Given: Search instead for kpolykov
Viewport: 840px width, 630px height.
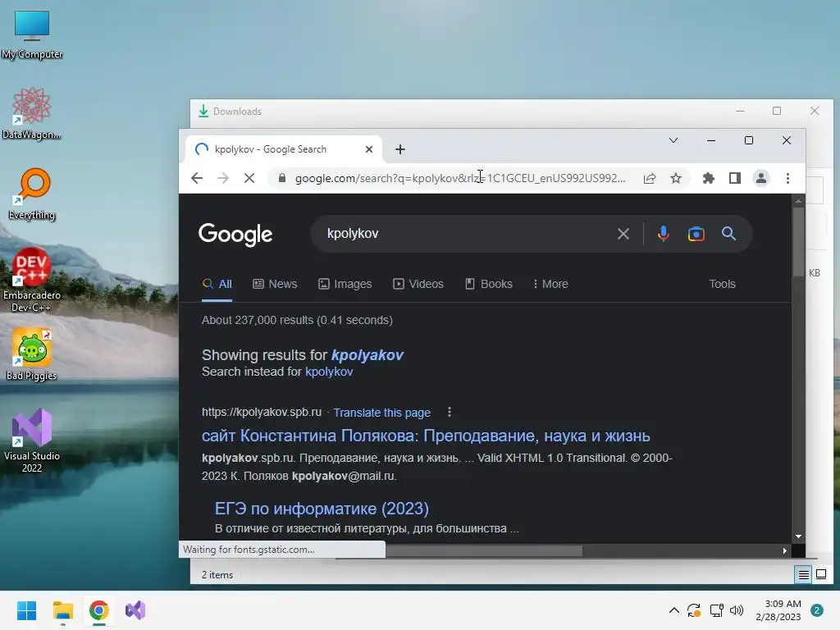Looking at the screenshot, I should (329, 372).
